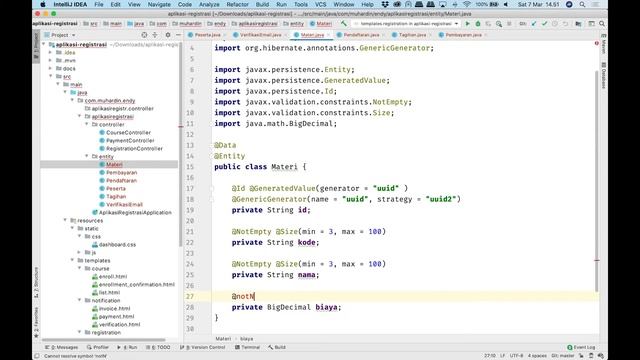Open the Favorites side panel tab
Viewport: 640px width, 360px height.
[36, 322]
